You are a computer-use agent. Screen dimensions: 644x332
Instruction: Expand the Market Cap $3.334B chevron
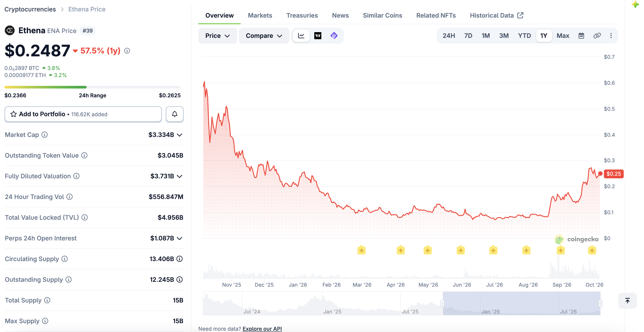point(179,135)
